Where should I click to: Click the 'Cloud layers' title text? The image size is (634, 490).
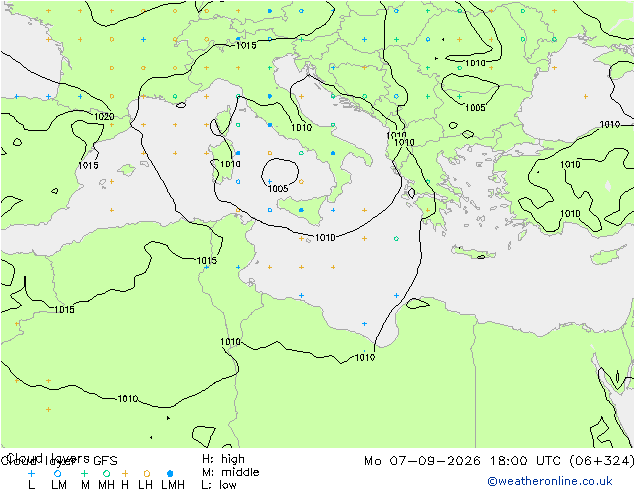pos(48,458)
